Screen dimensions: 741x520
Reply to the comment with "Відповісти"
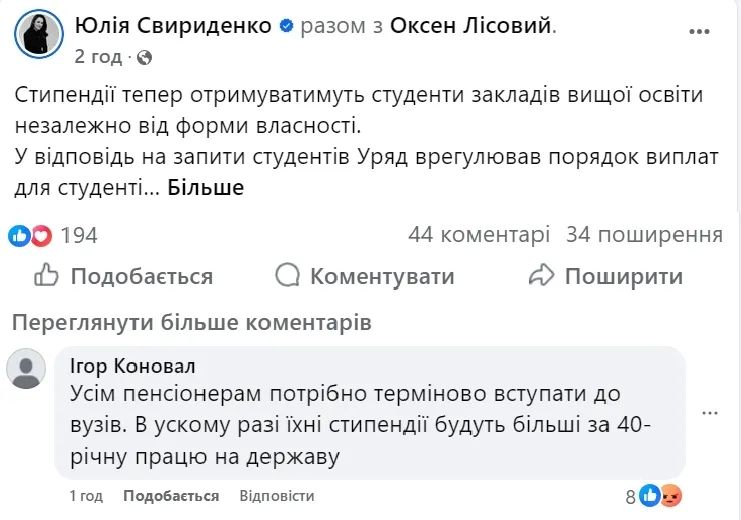pos(277,496)
